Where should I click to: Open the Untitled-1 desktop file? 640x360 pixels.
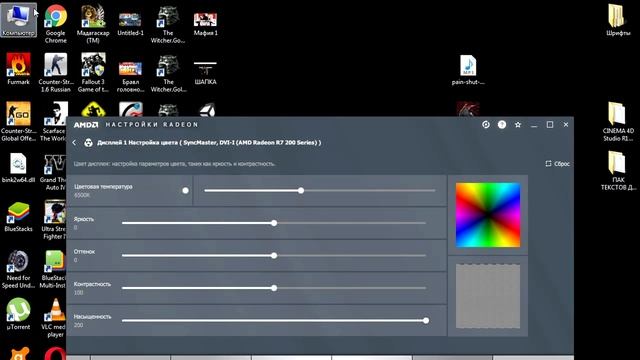130,23
